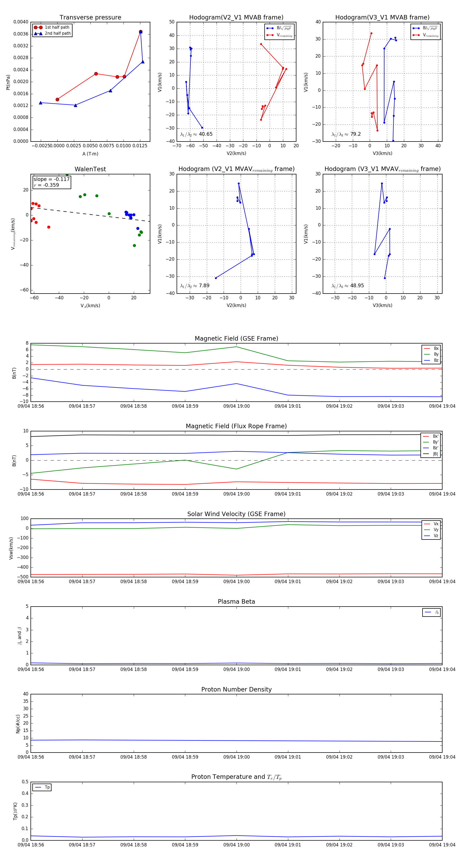Click B/√μ0ρ legend entry in V2_V1 MVAB hodogram
Screen dimensions: 473x868
point(279,28)
